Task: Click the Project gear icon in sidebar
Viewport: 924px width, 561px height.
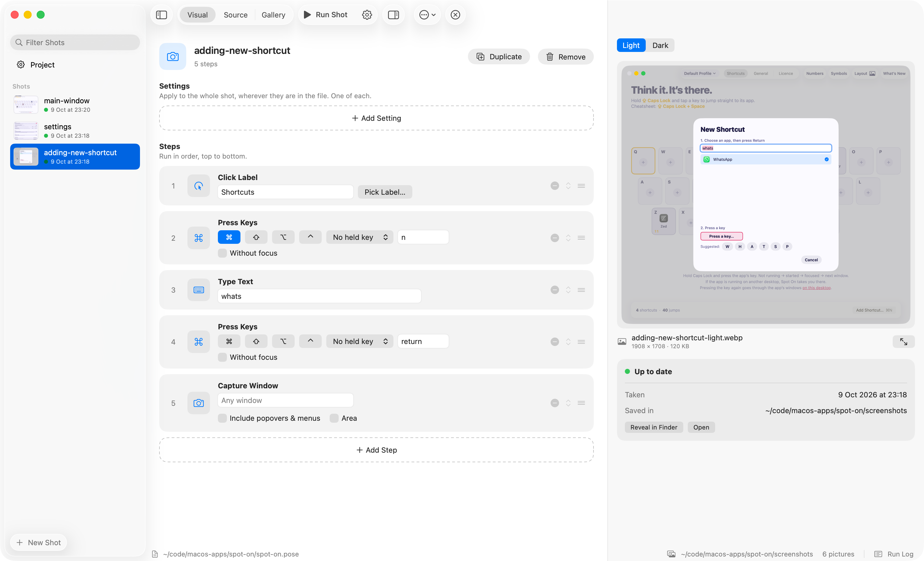Action: [21, 65]
